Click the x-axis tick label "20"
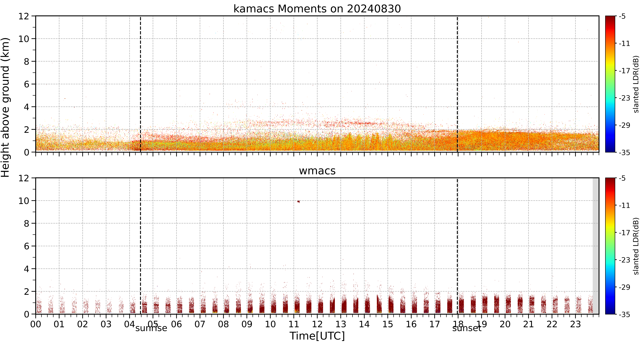Image resolution: width=644 pixels, height=346 pixels. [x=505, y=324]
